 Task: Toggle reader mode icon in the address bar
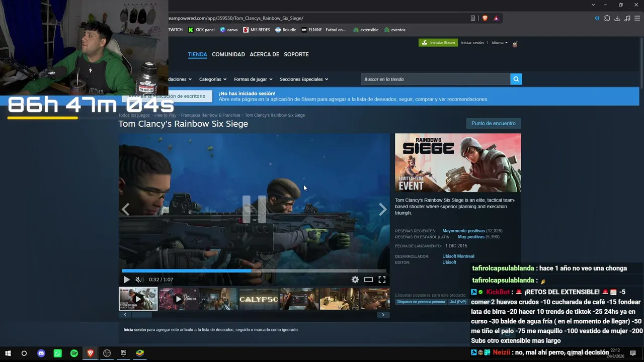pos(473,18)
